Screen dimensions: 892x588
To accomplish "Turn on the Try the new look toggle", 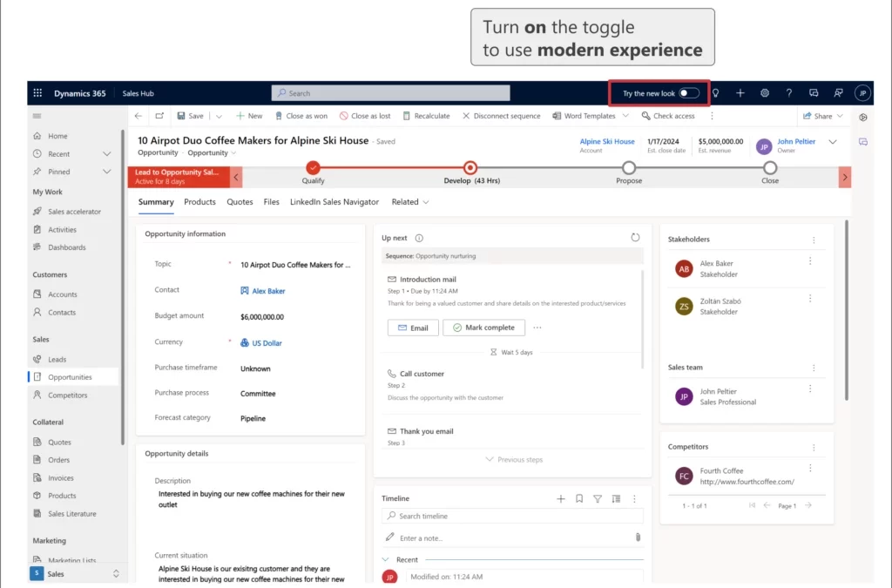I will click(689, 93).
